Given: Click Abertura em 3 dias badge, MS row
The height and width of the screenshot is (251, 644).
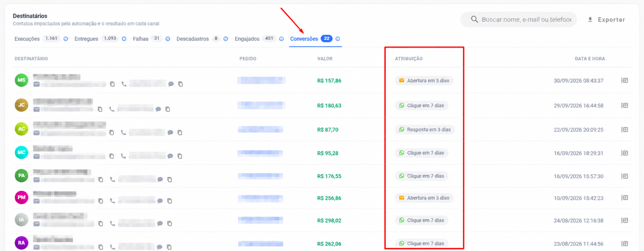Looking at the screenshot, I should tap(424, 81).
